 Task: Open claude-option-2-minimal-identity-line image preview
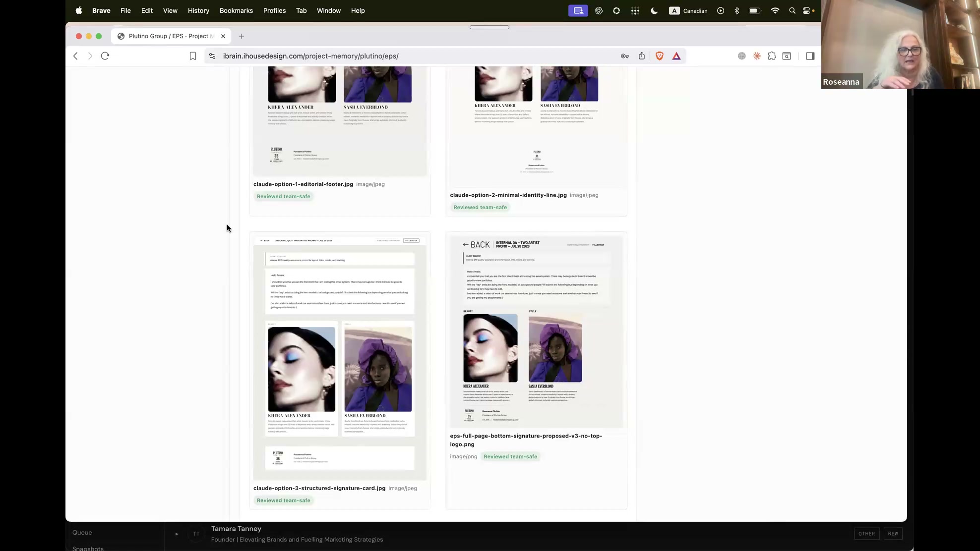click(536, 127)
